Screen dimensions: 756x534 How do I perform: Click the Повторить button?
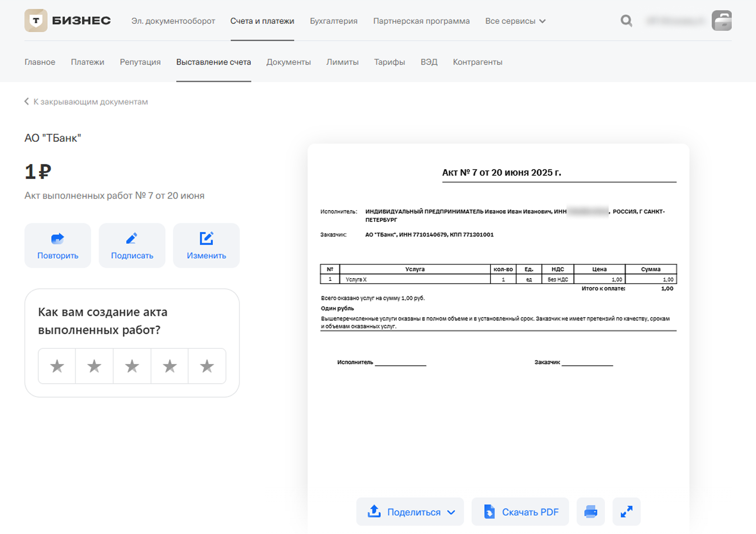click(58, 245)
